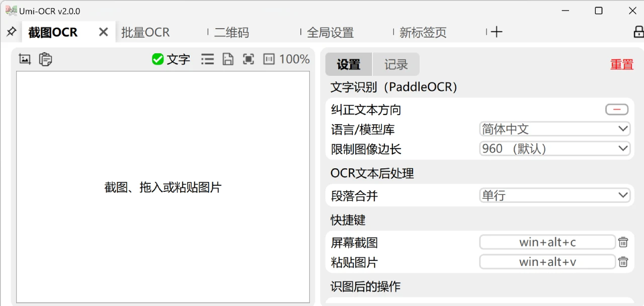Image resolution: width=644 pixels, height=306 pixels.
Task: Switch to the 批量OCR tab
Action: [145, 33]
